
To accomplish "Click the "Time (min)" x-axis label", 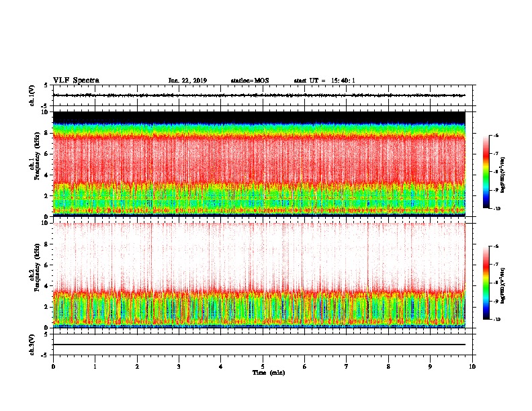I will (x=269, y=373).
